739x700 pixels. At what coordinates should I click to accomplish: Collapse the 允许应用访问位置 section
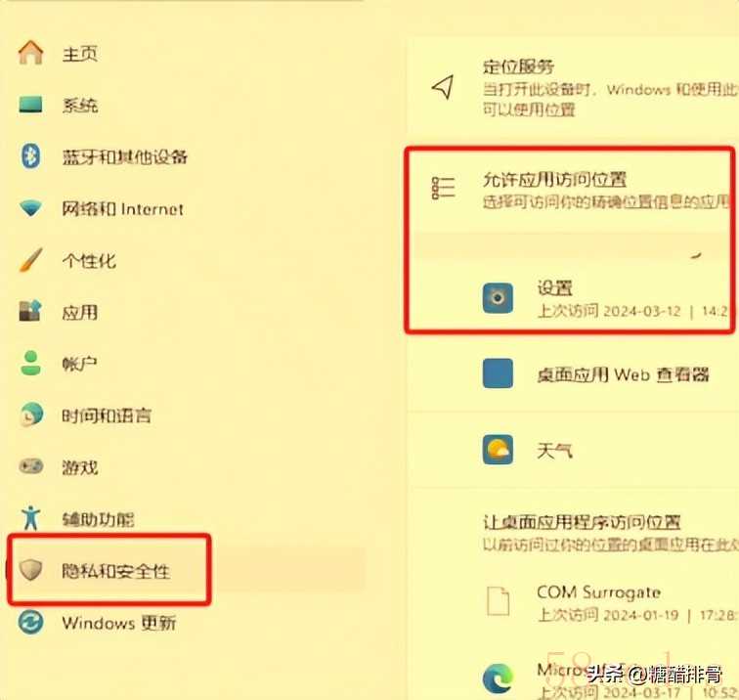(572, 191)
